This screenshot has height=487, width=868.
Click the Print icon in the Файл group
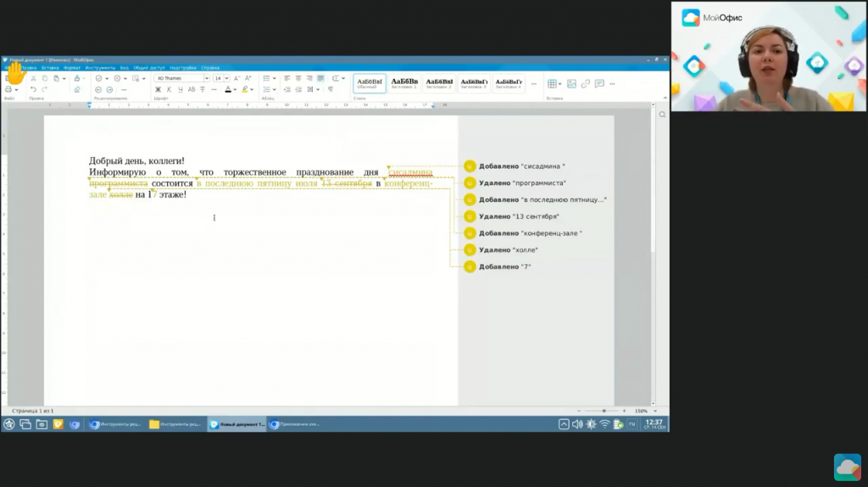click(8, 89)
